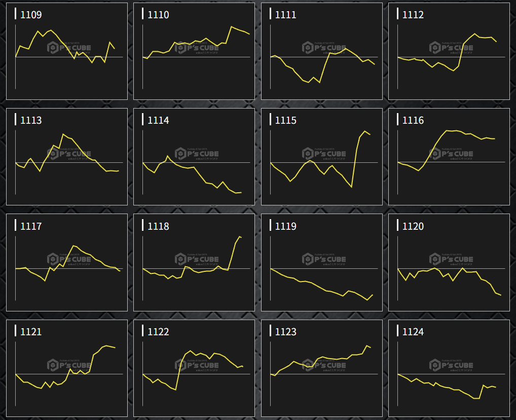Select the 1117 title text

[x=31, y=226]
